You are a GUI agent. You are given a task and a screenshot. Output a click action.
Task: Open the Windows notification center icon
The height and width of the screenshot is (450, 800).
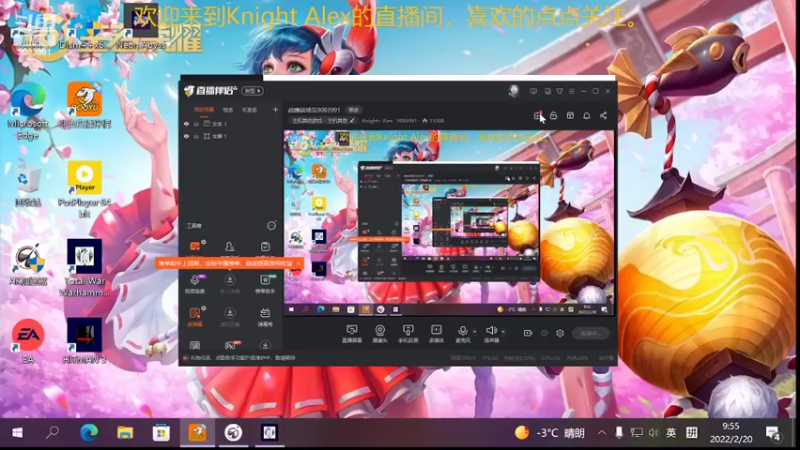pos(772,433)
